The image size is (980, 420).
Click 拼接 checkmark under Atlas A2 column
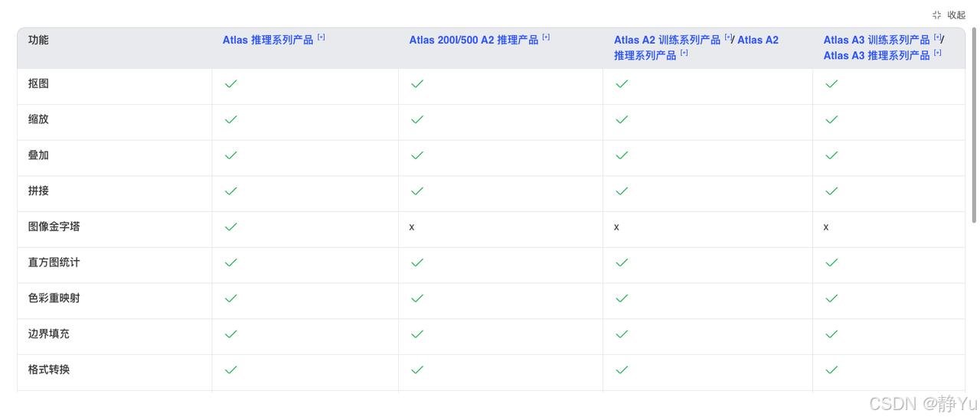tap(622, 190)
